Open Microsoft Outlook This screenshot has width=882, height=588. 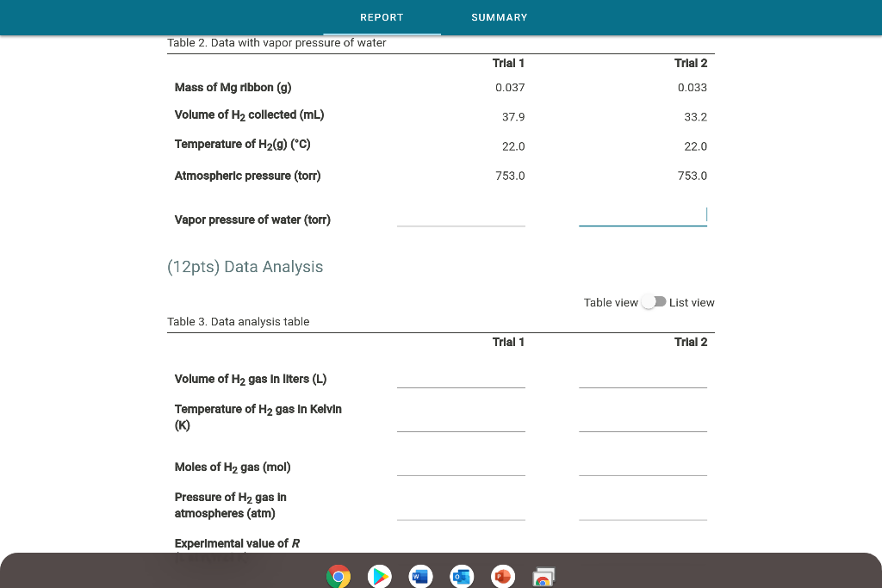(462, 576)
